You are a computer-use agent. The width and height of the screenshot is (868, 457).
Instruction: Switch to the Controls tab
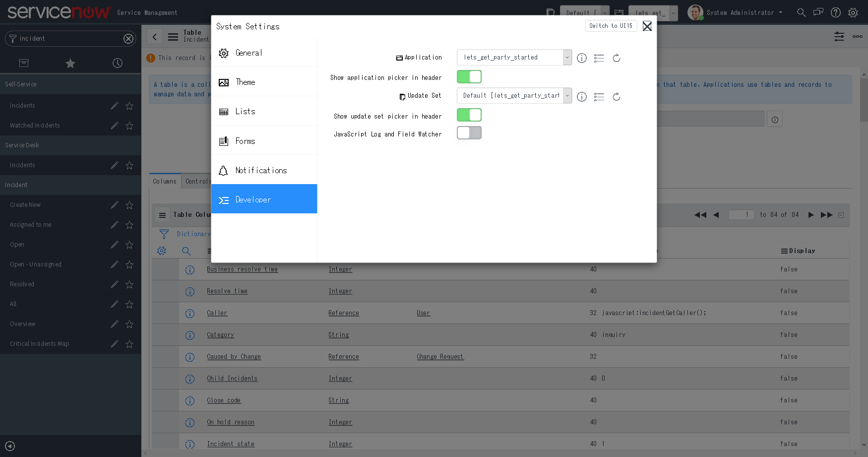coord(198,181)
